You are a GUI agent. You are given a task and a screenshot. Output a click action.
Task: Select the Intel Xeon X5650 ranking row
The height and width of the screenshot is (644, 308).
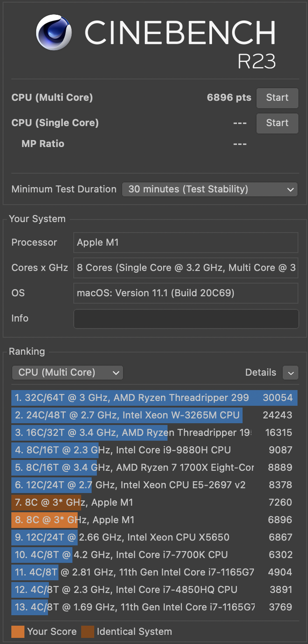click(154, 538)
